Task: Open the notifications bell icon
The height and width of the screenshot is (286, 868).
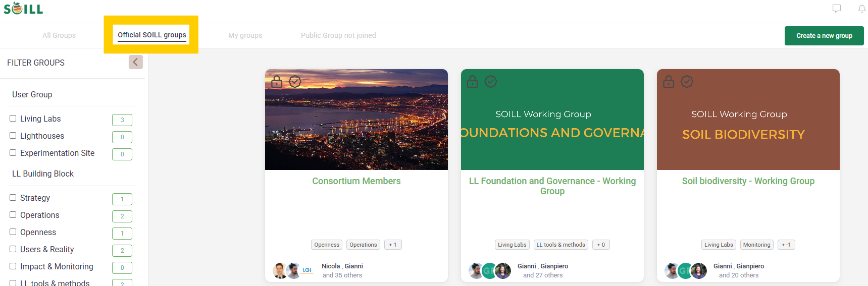Action: click(x=862, y=9)
